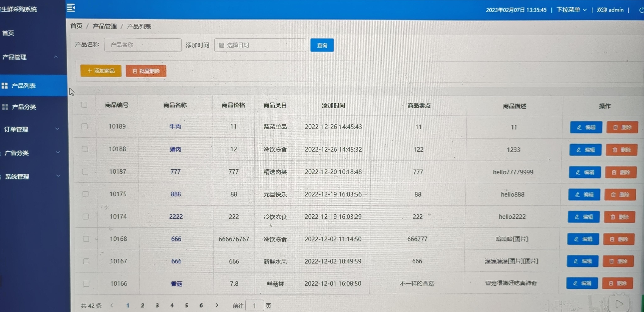Delete product 10188 猪肉

pos(622,150)
